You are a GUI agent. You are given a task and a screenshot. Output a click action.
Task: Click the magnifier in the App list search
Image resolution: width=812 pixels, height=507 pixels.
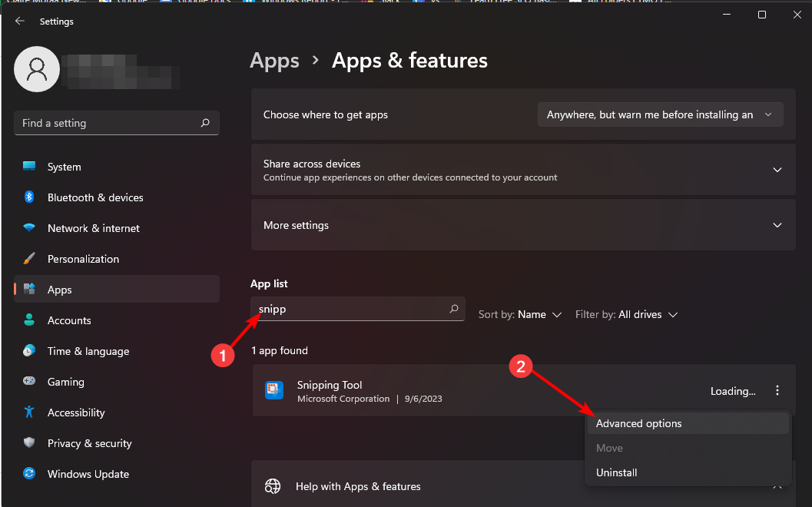click(x=454, y=309)
